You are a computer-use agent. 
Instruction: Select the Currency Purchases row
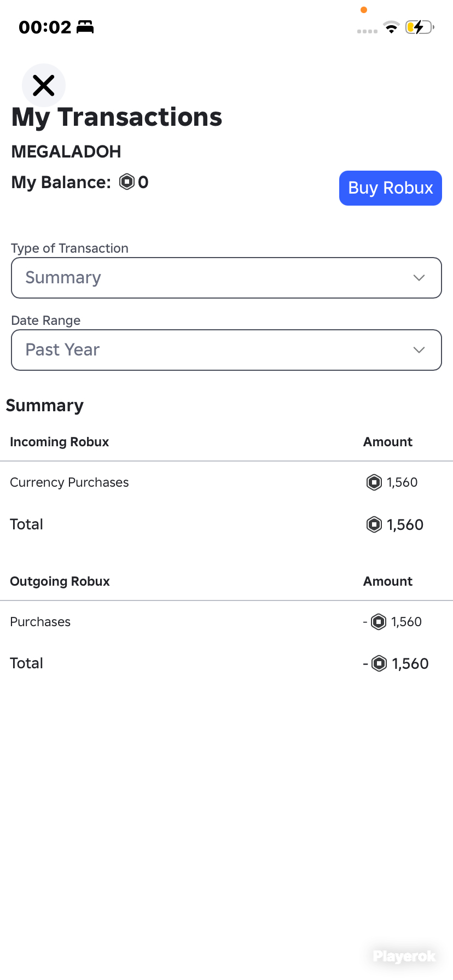coord(226,482)
